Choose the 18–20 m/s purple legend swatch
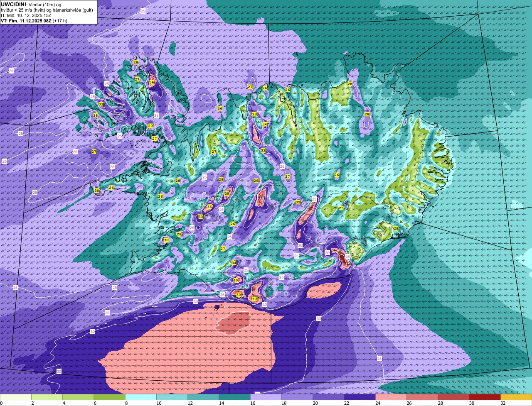Image resolution: width=532 pixels, height=406 pixels. pyautogui.click(x=297, y=397)
